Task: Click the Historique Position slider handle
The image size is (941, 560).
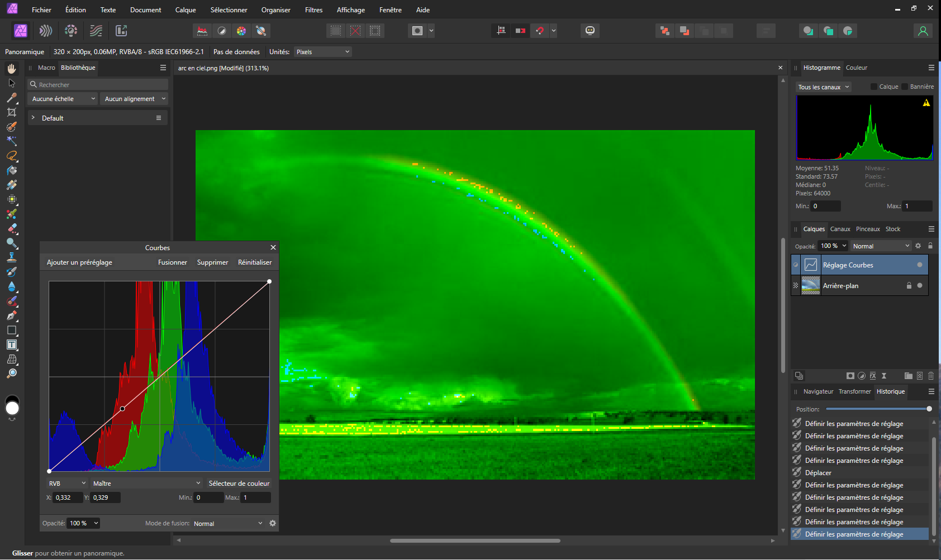Action: 929,409
